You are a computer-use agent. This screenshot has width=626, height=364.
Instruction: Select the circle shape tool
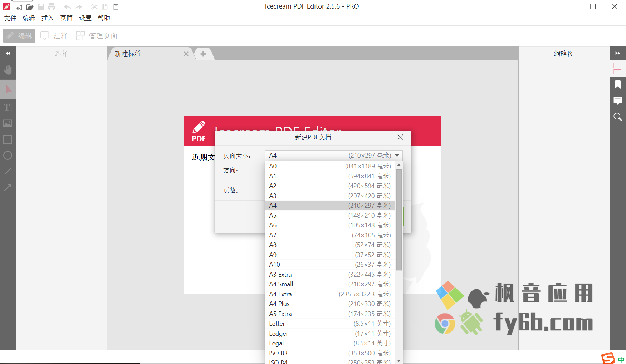pos(8,155)
